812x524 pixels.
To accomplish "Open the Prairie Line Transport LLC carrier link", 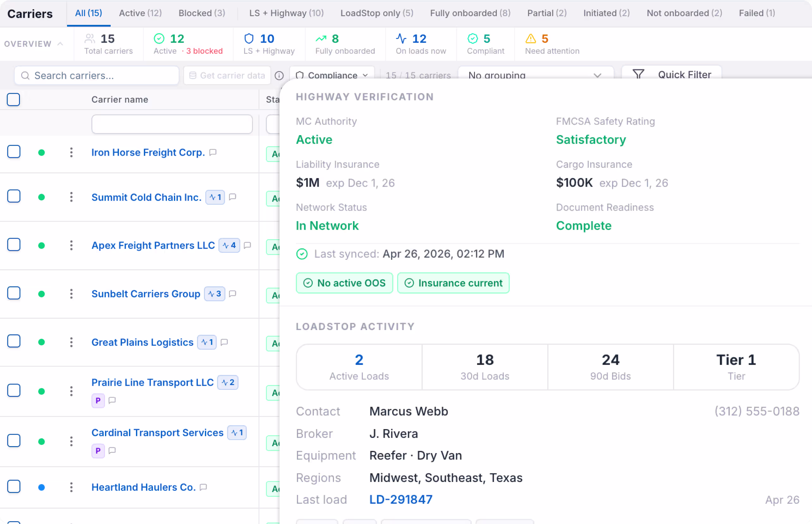I will [153, 383].
